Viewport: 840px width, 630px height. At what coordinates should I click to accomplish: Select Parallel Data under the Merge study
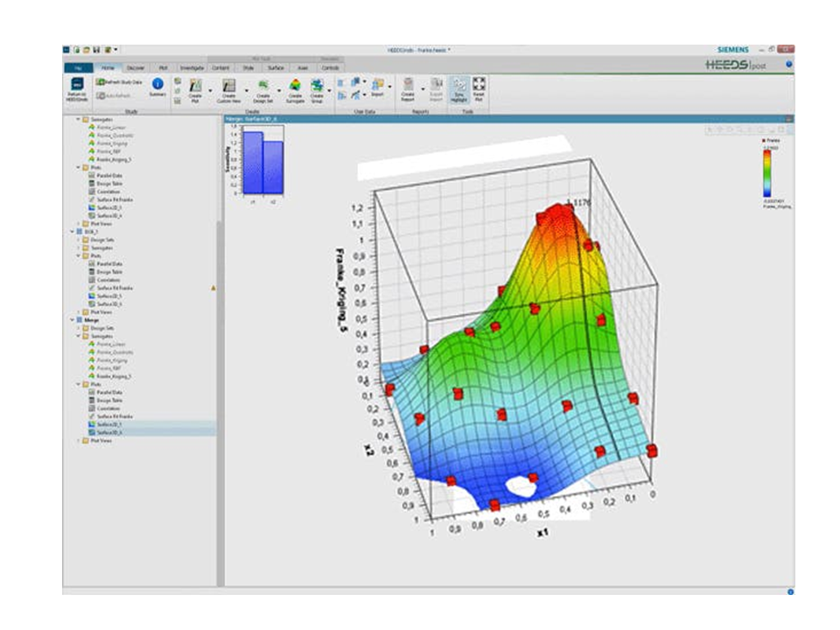coord(106,392)
